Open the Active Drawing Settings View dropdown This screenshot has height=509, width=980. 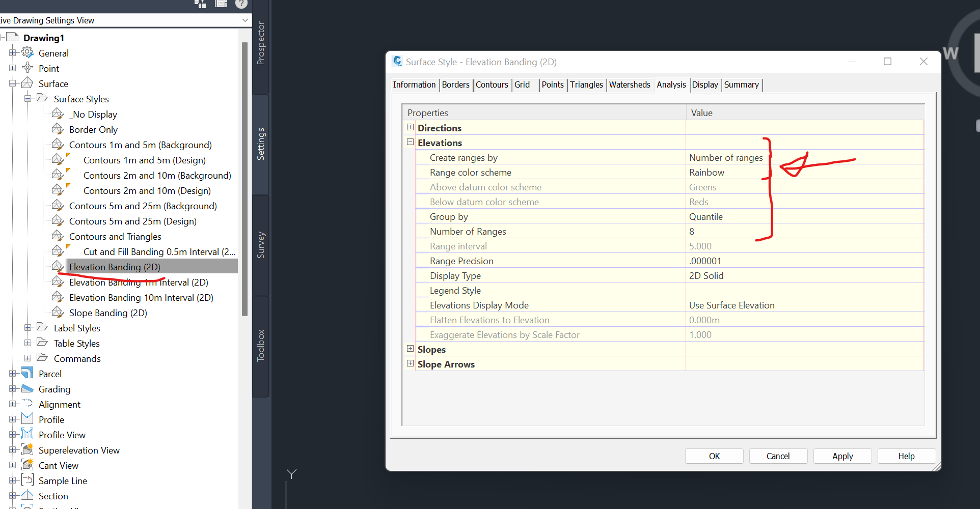pyautogui.click(x=245, y=20)
